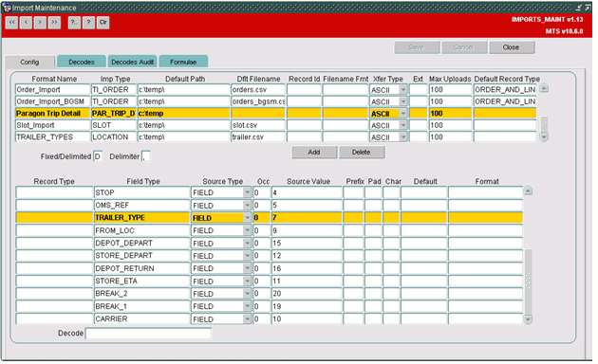The image size is (598, 364).
Task: Select the TRAILER_TYPES format name cell
Action: pos(52,137)
